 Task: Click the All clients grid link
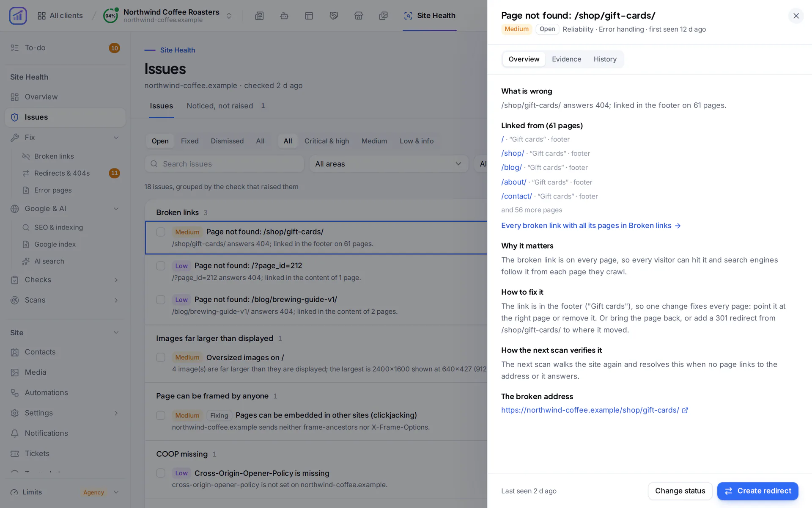60,16
